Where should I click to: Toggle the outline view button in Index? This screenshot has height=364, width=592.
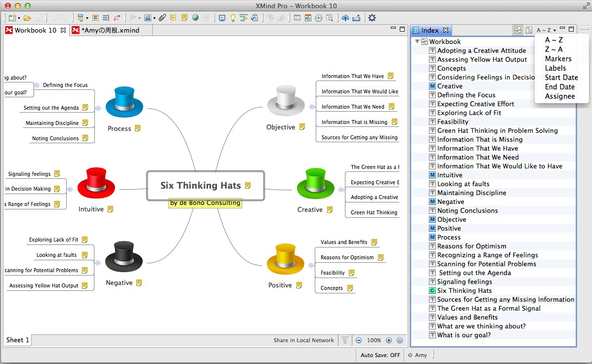click(x=529, y=30)
